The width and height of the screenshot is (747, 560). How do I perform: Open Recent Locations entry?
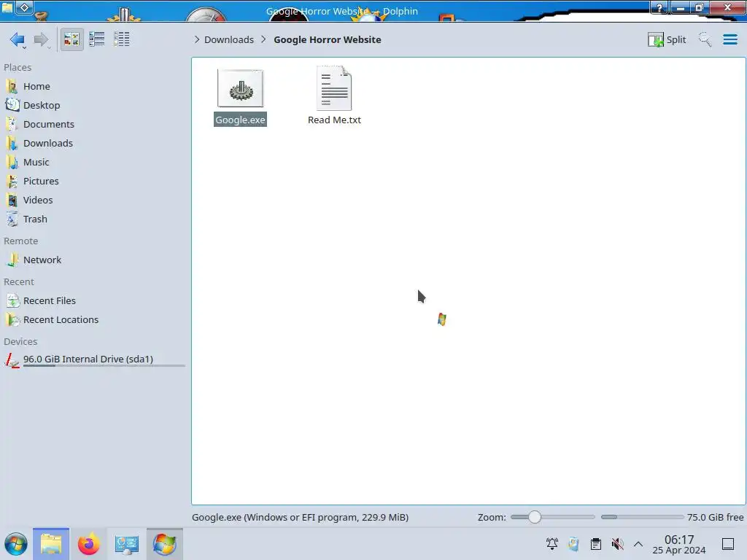[x=94, y=320]
